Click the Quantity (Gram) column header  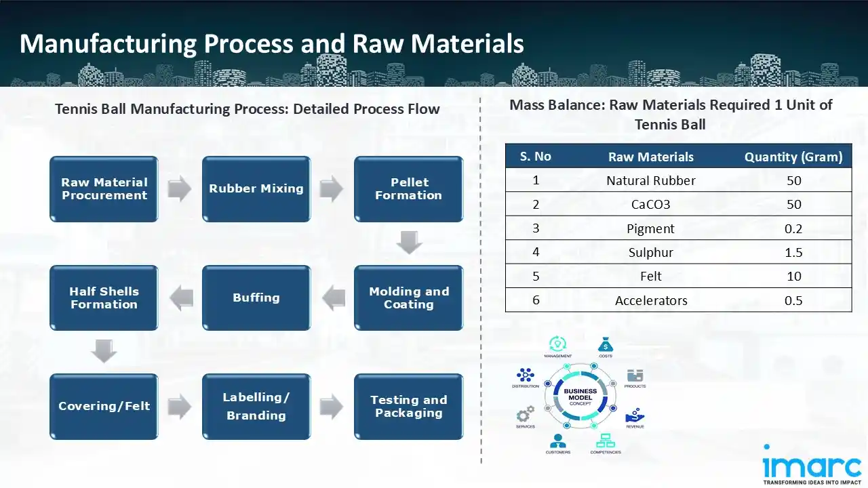click(x=793, y=157)
